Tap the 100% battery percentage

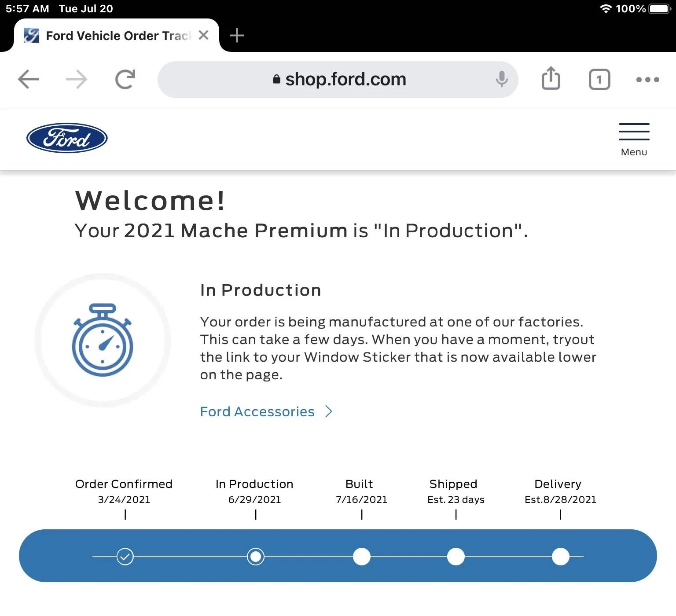coord(631,8)
